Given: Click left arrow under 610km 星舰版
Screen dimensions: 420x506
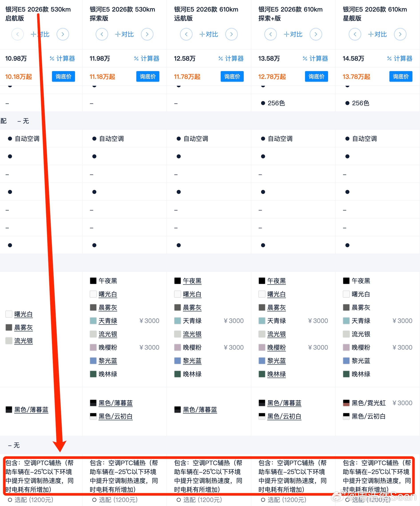Looking at the screenshot, I should [x=355, y=34].
